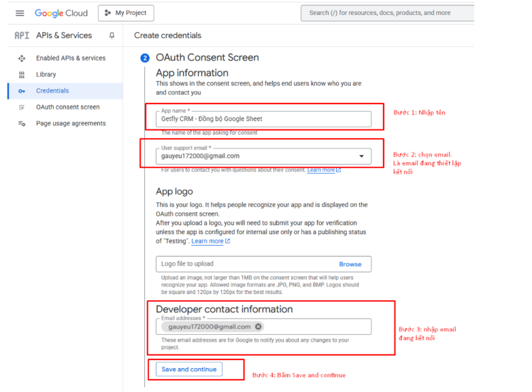Open the My Project selector
532x392 pixels.
(126, 13)
